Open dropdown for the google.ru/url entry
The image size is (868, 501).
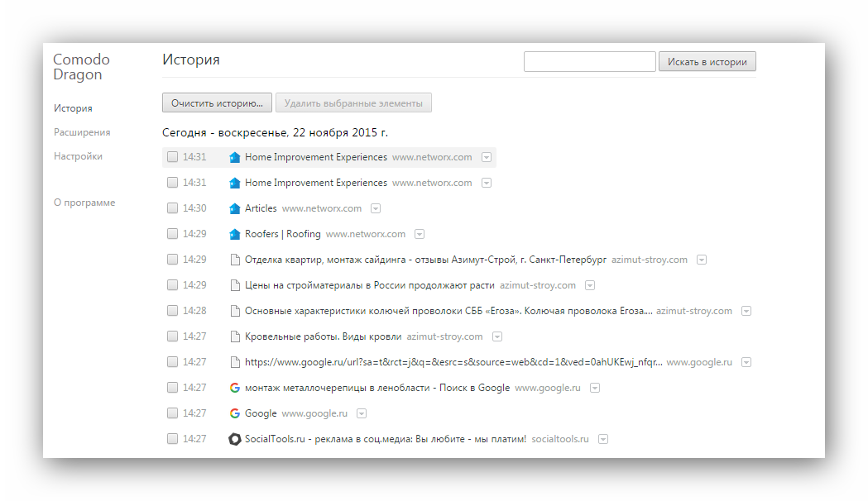[x=746, y=362]
